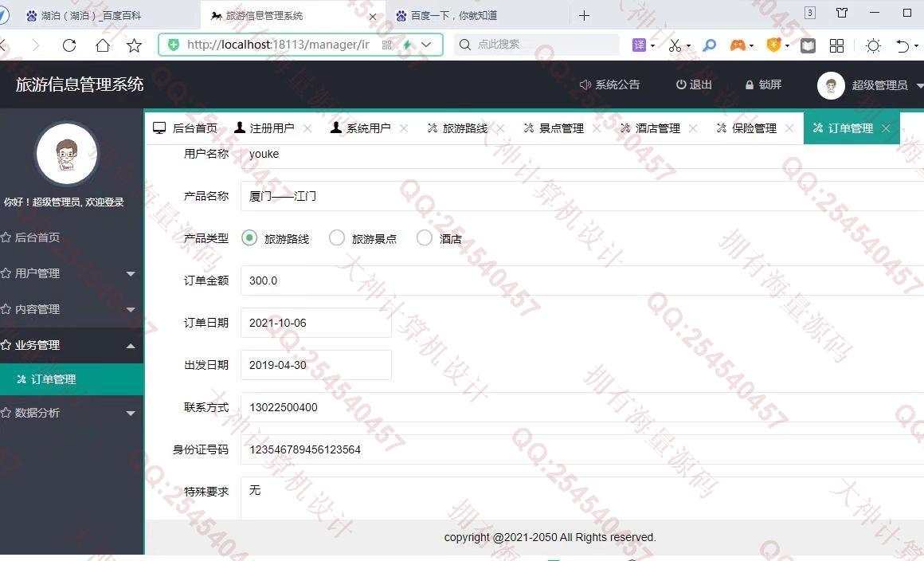Click 锁屏 to lock the screen
Screen dimensions: 924x561
pyautogui.click(x=763, y=84)
